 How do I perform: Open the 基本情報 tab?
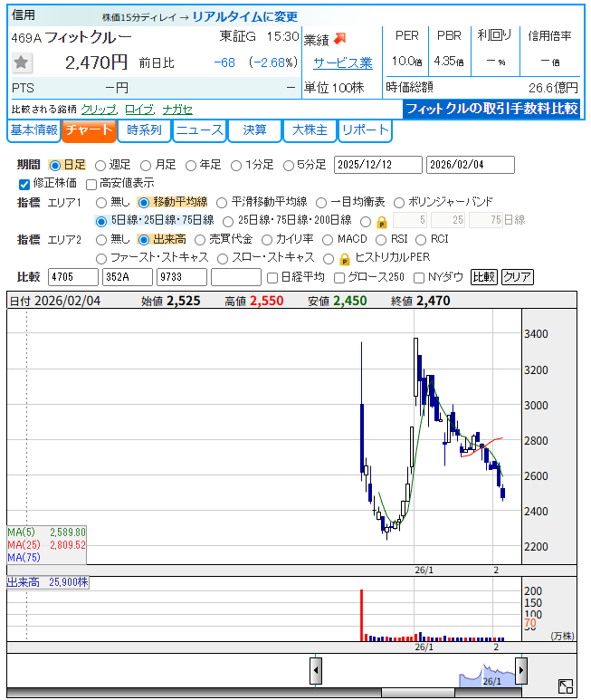33,130
